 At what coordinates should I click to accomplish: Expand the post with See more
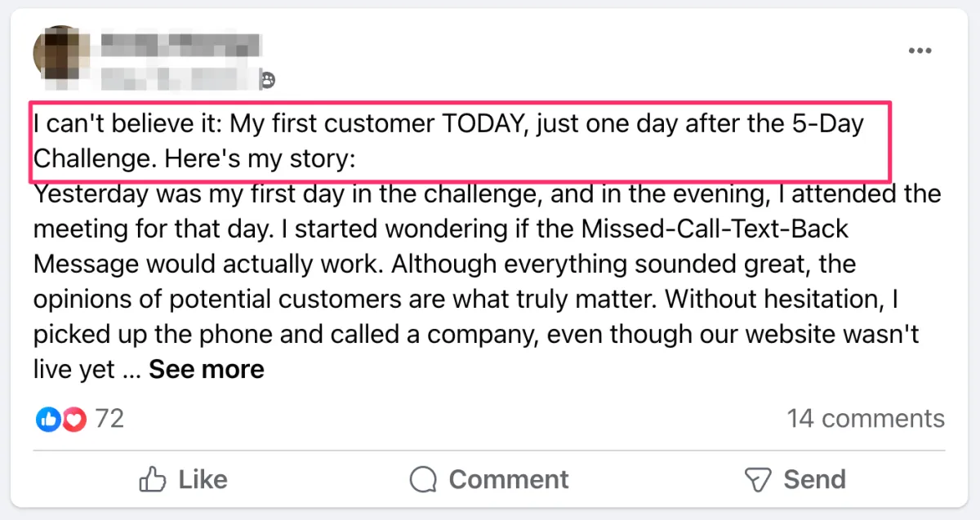click(207, 370)
